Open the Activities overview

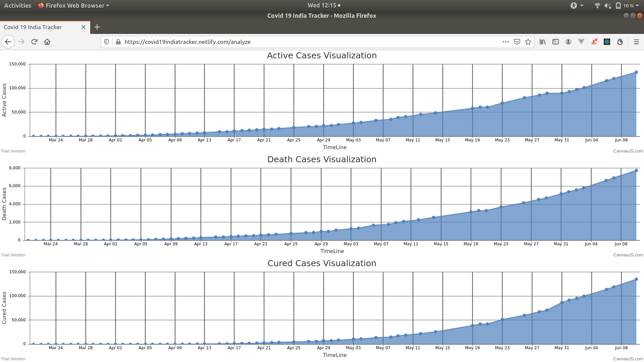pos(17,5)
